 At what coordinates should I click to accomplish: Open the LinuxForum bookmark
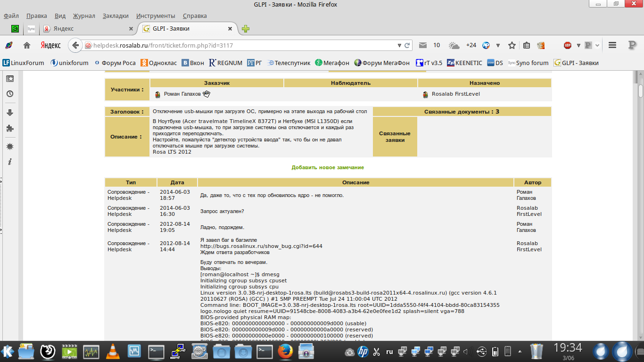click(23, 63)
